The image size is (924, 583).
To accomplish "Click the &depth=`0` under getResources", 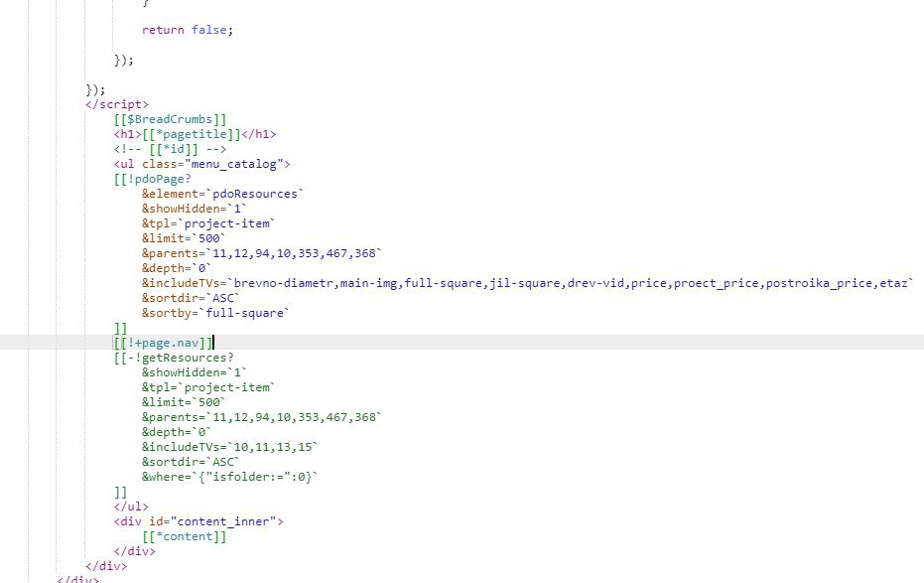I will (x=177, y=432).
